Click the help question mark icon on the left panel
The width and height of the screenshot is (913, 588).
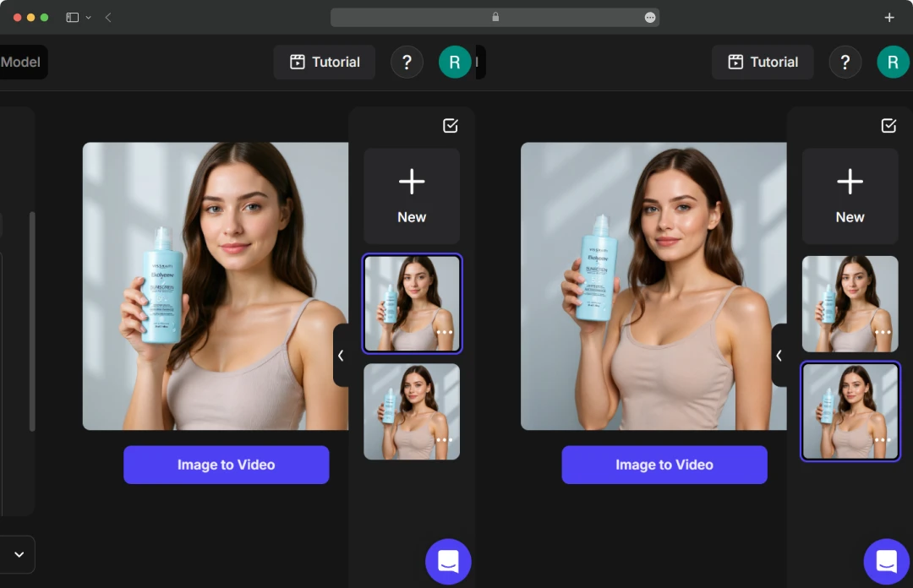[x=407, y=62]
